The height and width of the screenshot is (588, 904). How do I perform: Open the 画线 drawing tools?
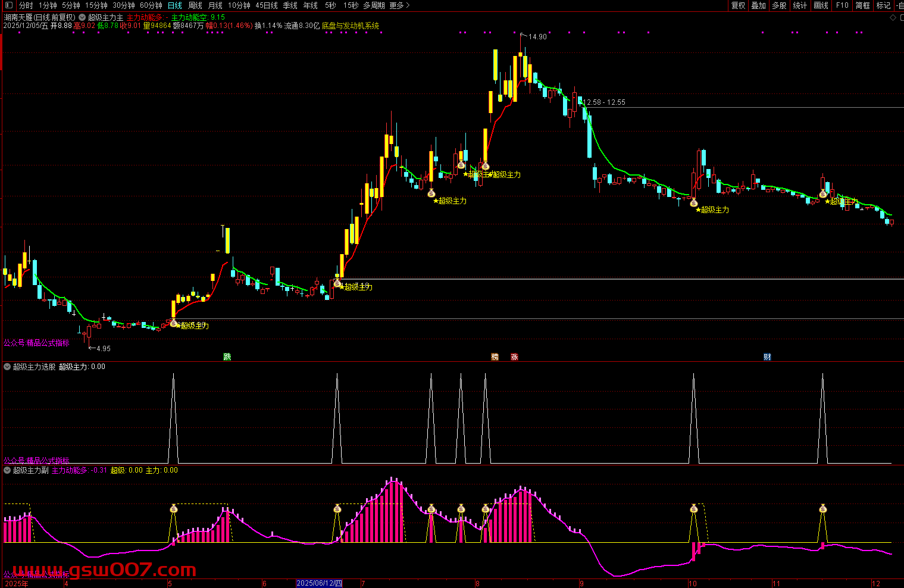pyautogui.click(x=821, y=5)
